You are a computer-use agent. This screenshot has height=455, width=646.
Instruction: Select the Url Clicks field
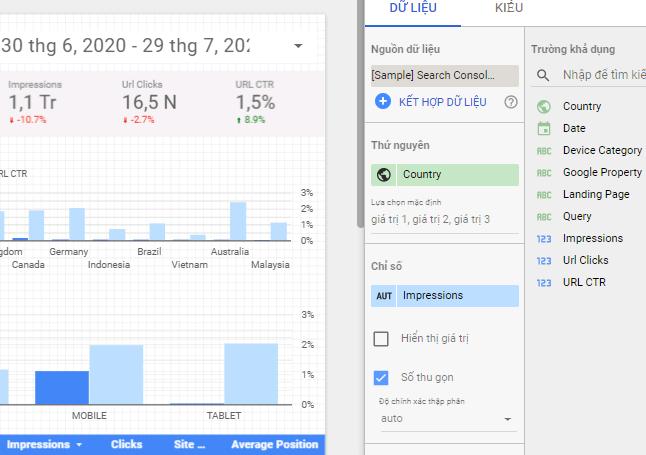tap(585, 260)
